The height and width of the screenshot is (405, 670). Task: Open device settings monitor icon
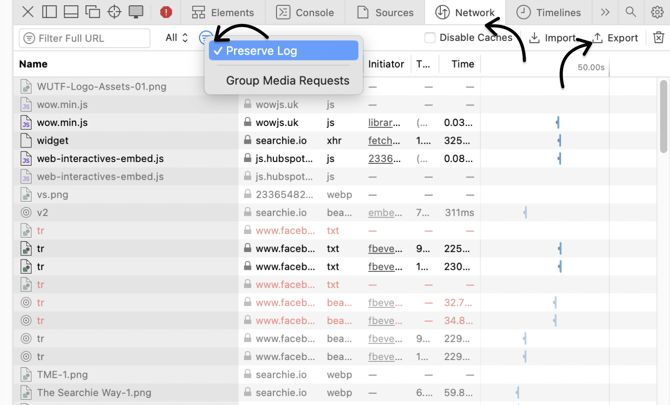click(136, 12)
